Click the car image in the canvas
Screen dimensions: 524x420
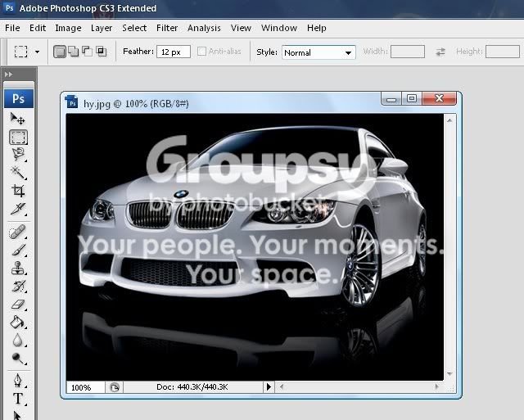[255, 247]
